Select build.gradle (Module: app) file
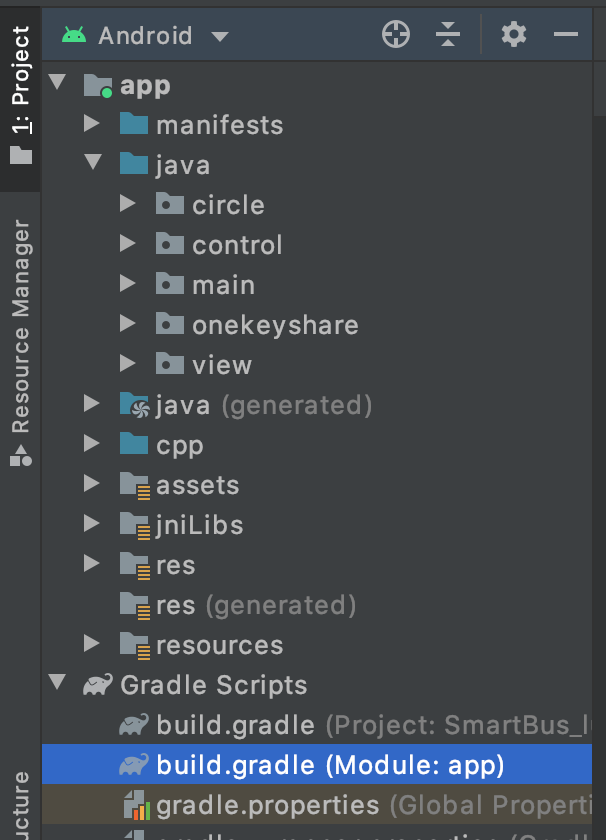The image size is (606, 840). click(x=330, y=765)
